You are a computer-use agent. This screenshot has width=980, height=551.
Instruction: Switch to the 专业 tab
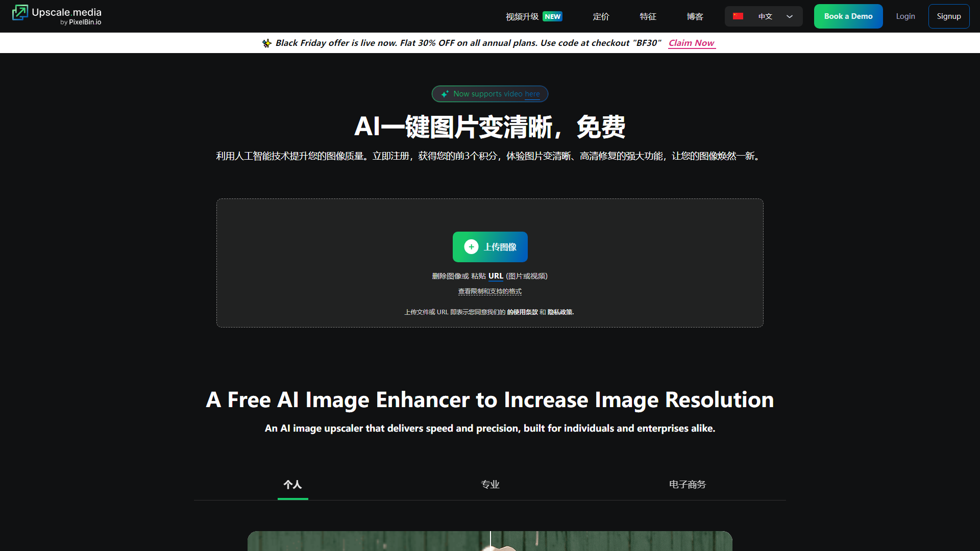[490, 484]
